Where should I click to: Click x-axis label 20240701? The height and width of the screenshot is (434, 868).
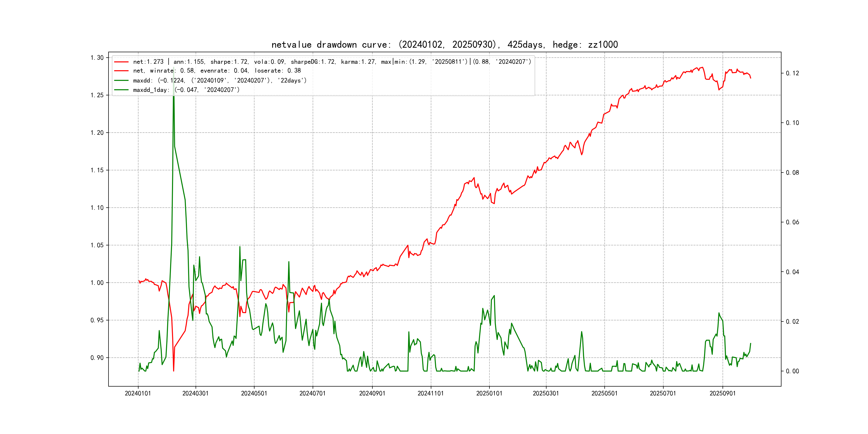(x=312, y=394)
